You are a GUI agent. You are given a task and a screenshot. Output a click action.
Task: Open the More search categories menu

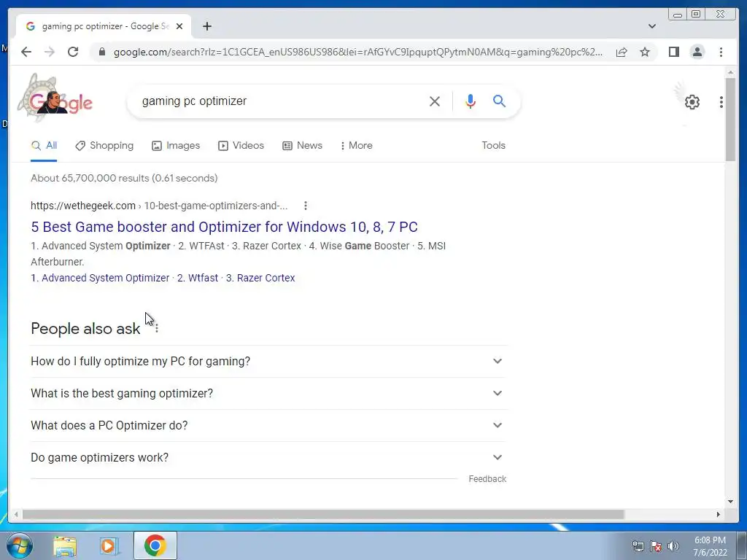[356, 146]
